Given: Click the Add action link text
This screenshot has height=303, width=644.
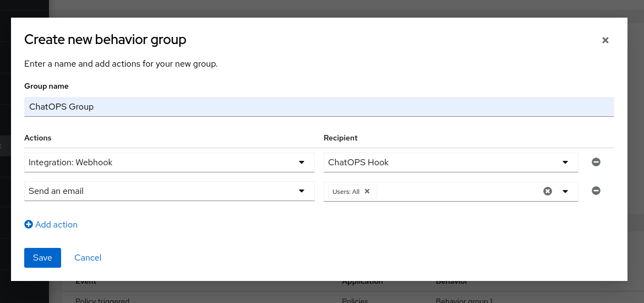Looking at the screenshot, I should click(56, 225).
